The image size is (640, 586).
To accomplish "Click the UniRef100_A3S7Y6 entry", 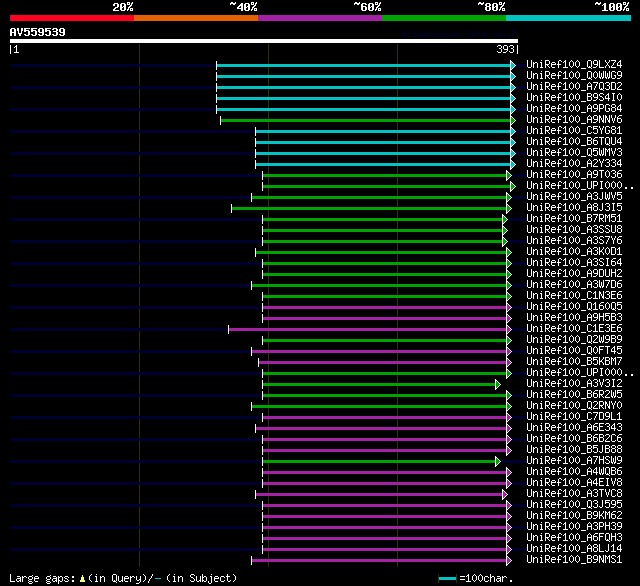I will [574, 241].
